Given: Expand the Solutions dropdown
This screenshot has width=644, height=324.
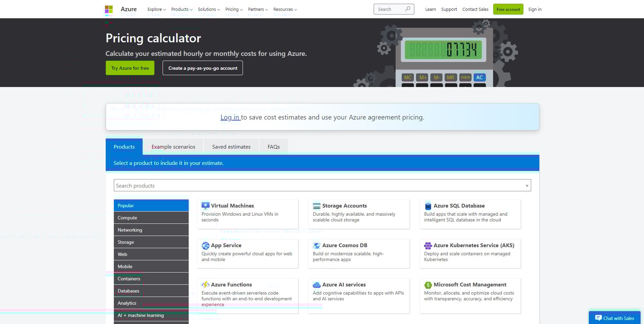Looking at the screenshot, I should pos(209,9).
